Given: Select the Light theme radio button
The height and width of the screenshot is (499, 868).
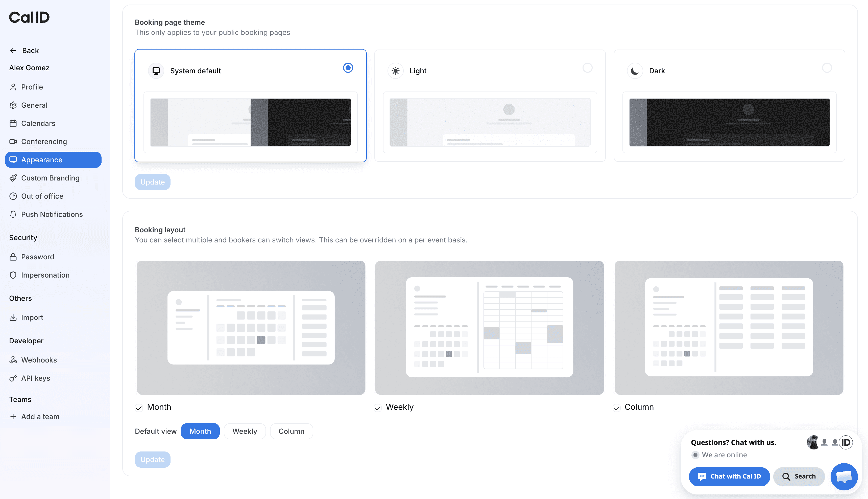Looking at the screenshot, I should click(587, 67).
